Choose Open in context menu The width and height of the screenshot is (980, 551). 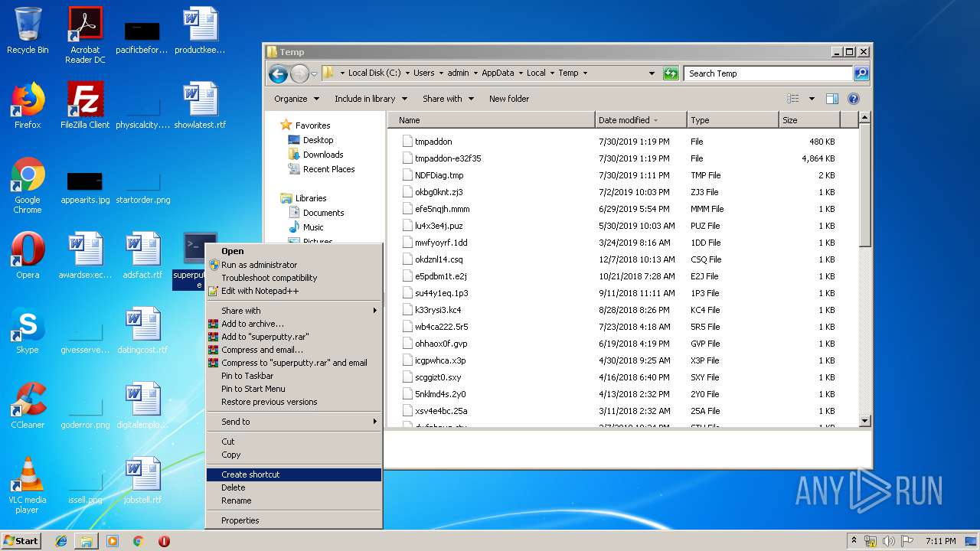pyautogui.click(x=294, y=251)
